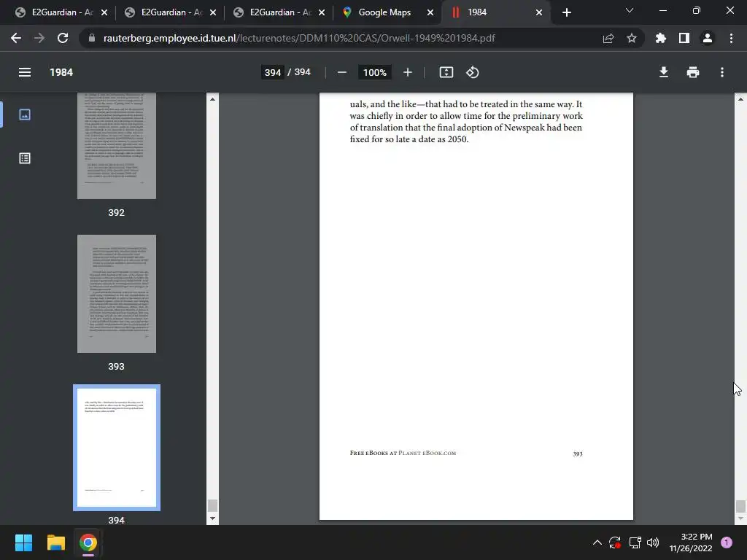Click the Planet eBook.com footer text

point(427,453)
